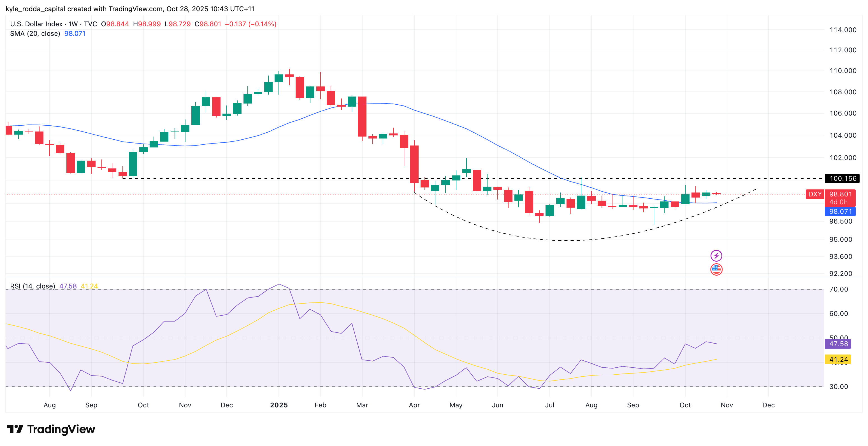Click the red 98.801 current price label
868x446 pixels.
click(x=840, y=194)
